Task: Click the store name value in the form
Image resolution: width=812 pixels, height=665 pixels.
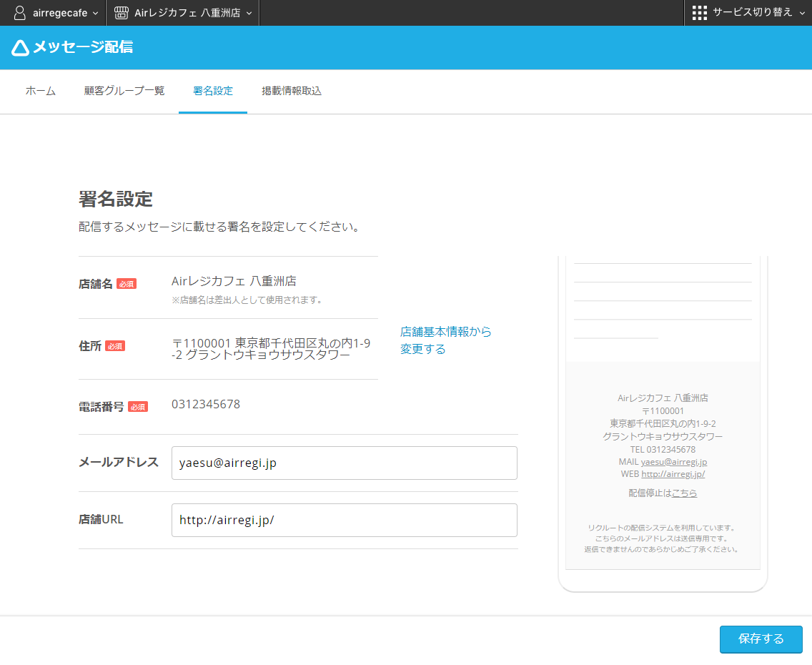Action: tap(234, 281)
